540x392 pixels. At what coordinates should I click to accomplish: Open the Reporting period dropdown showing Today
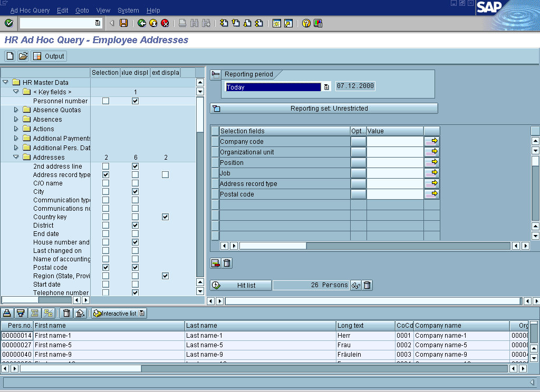[x=326, y=87]
